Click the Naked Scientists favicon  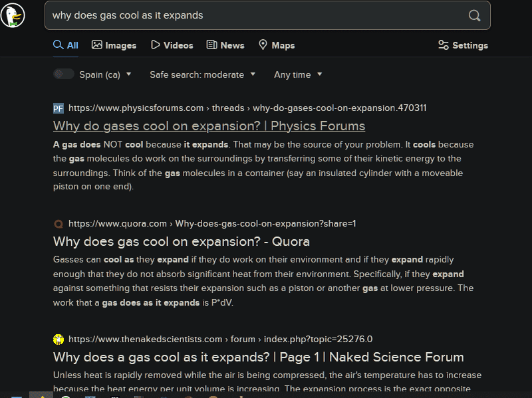[59, 339]
